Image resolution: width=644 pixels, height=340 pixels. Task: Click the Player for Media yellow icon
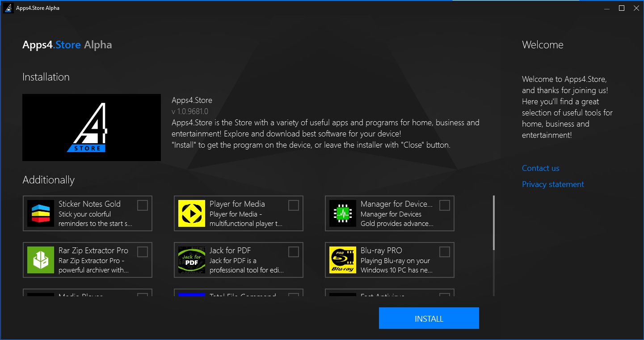pos(192,213)
